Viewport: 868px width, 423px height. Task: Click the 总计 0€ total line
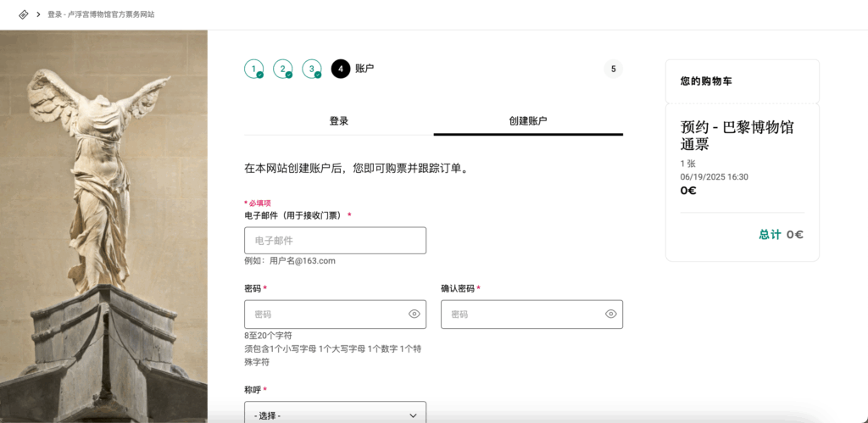[x=781, y=235]
